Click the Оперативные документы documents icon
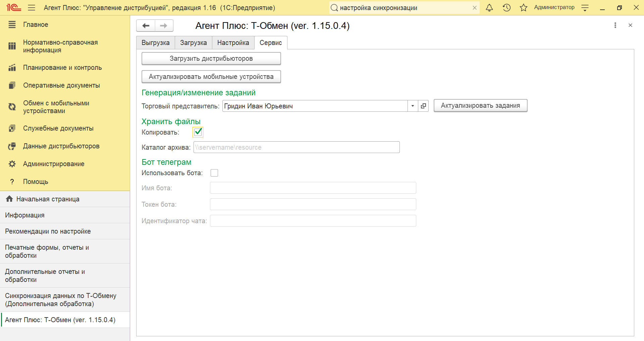This screenshot has height=341, width=644. click(12, 85)
